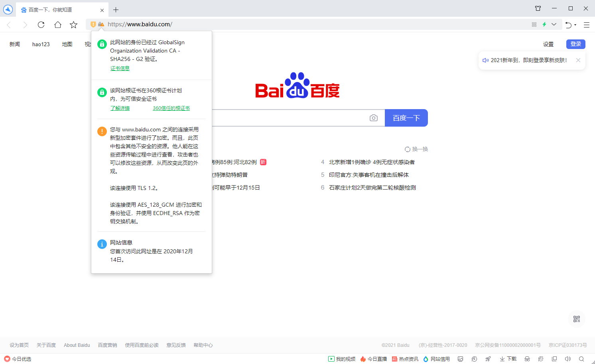The width and height of the screenshot is (595, 364).
Task: Click the incognito glasses icon in status bar
Action: [527, 359]
